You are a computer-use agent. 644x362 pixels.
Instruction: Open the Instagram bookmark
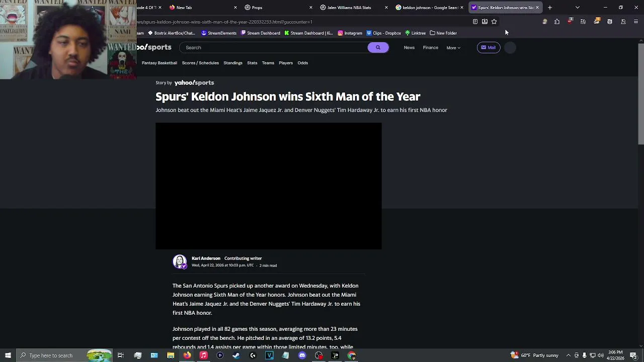[x=350, y=33]
